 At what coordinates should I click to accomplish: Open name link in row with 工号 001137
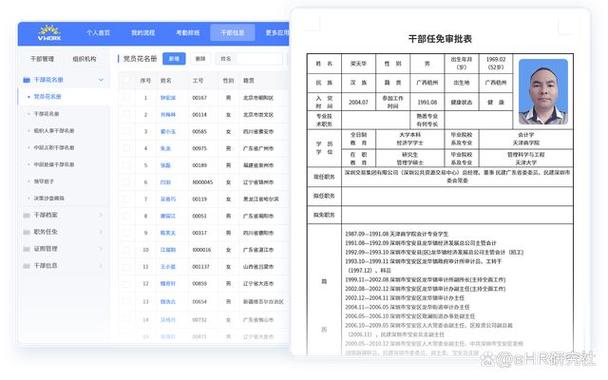[x=168, y=267]
